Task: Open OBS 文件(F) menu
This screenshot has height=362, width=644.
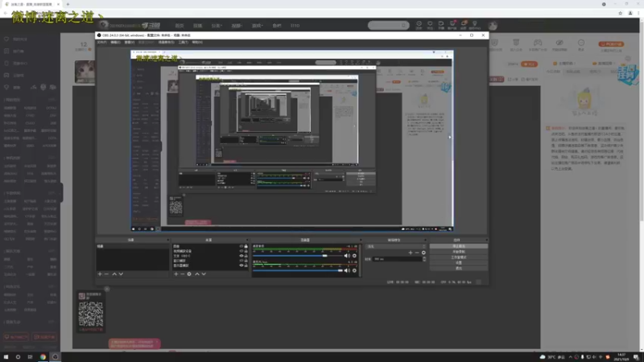Action: [102, 43]
